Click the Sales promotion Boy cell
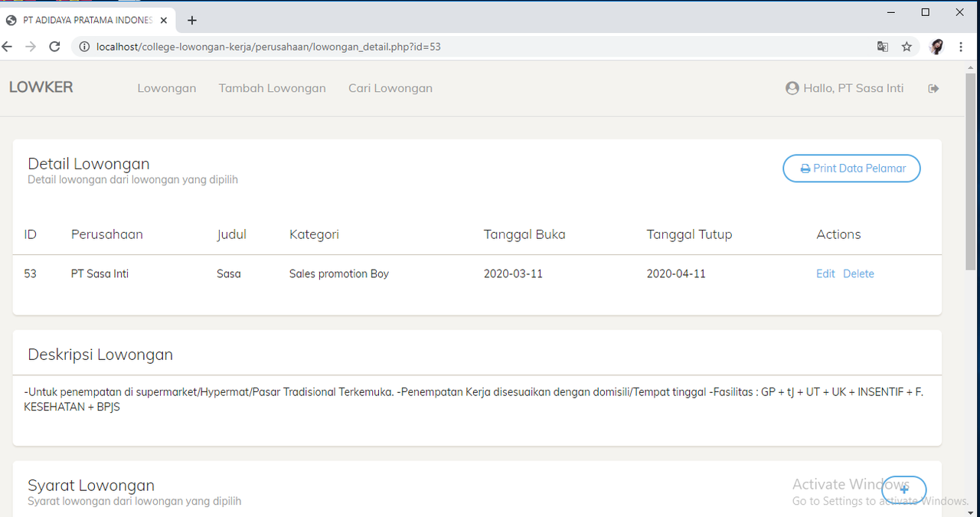This screenshot has width=980, height=517. pyautogui.click(x=339, y=273)
